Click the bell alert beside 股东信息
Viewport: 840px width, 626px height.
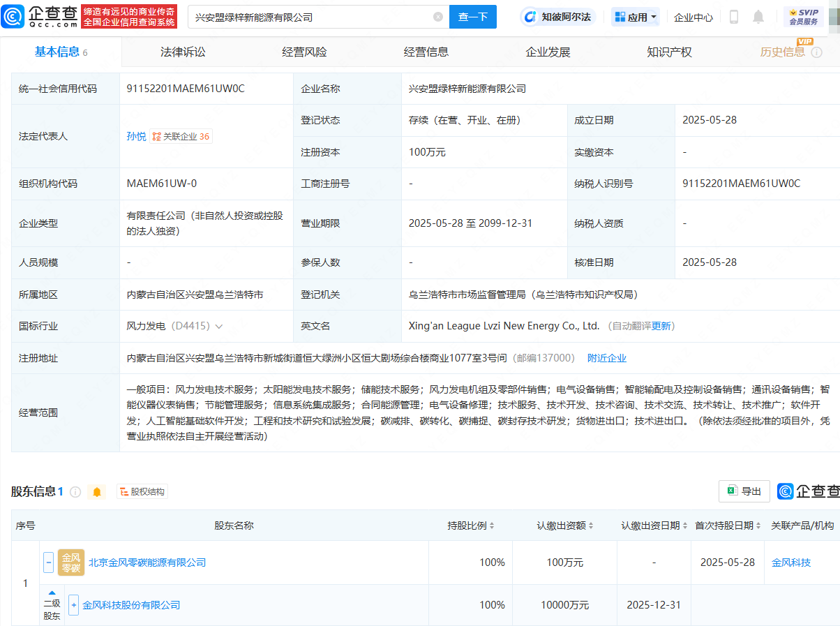point(97,492)
